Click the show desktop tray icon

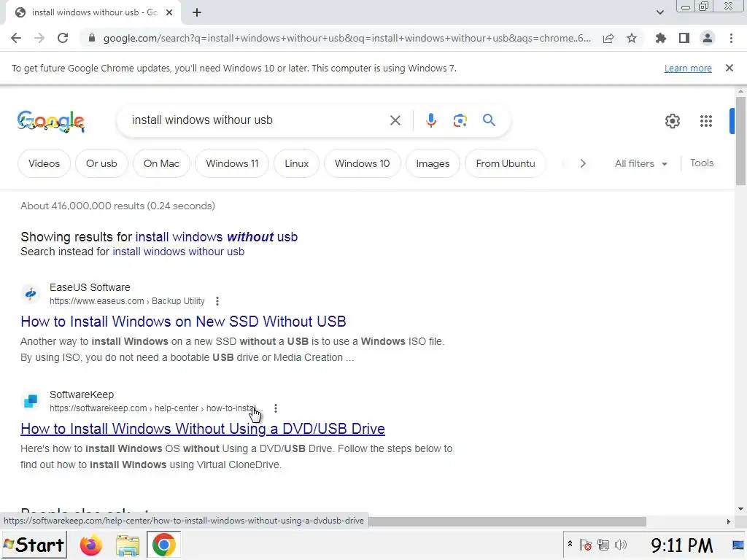[x=738, y=545]
